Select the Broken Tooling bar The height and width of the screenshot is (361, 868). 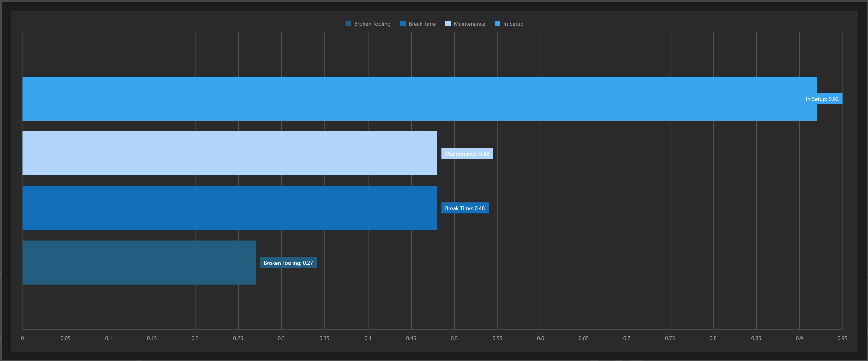coord(139,263)
